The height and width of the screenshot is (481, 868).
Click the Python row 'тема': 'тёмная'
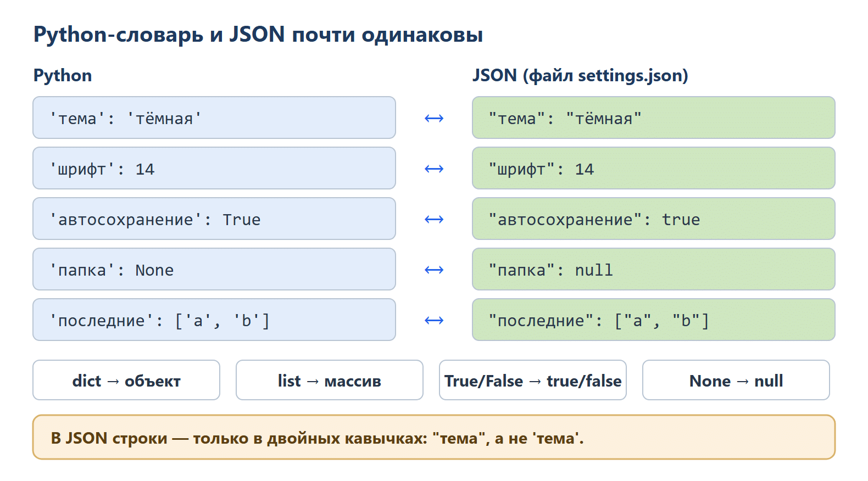214,118
